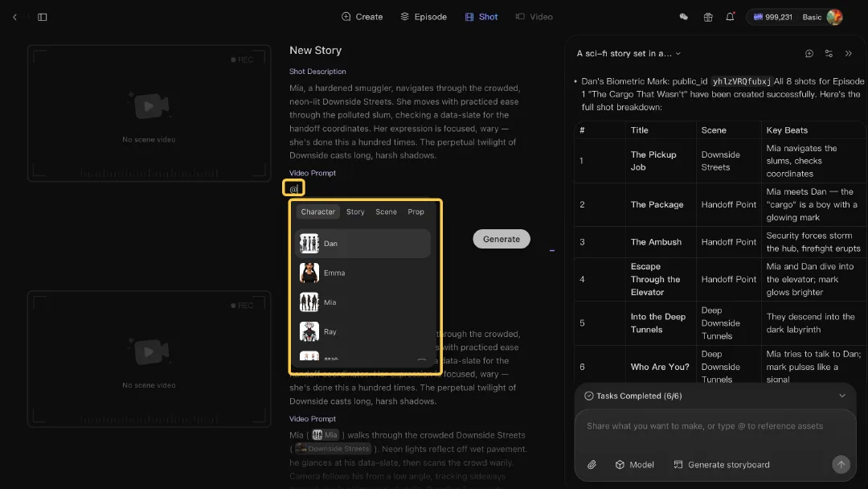Click the attachment paperclip icon
Screen dimensions: 868x489
(592, 465)
